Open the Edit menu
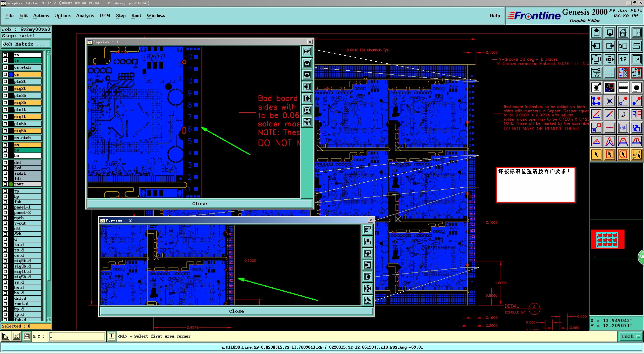Screen dimensions: 644x354 [x=23, y=15]
